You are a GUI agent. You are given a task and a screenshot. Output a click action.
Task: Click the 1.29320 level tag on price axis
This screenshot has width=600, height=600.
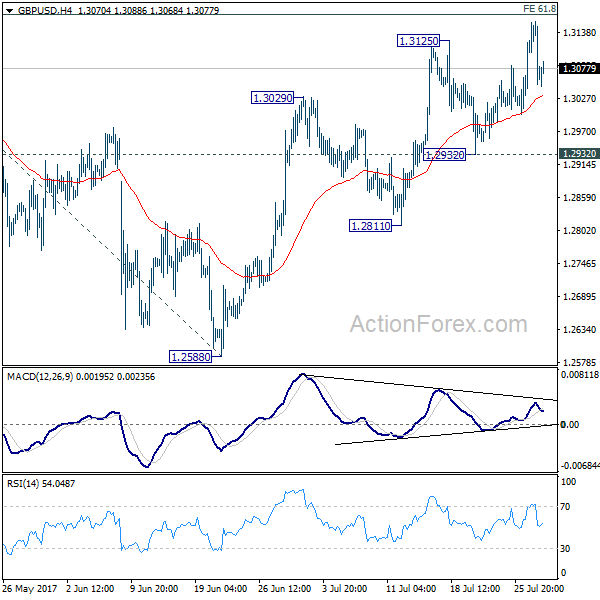click(579, 153)
